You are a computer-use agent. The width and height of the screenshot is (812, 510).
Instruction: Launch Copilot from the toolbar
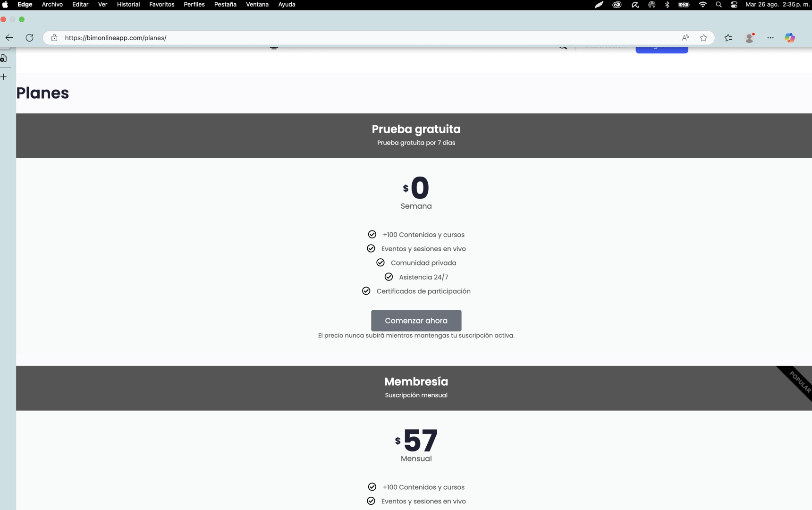click(x=790, y=38)
